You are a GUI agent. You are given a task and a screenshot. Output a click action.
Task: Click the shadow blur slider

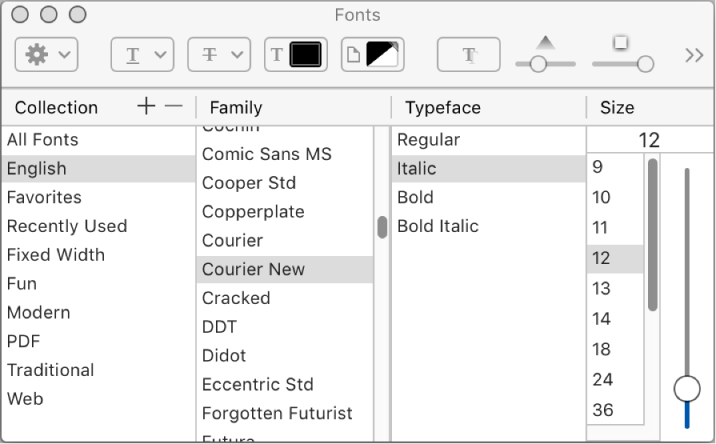coord(623,63)
